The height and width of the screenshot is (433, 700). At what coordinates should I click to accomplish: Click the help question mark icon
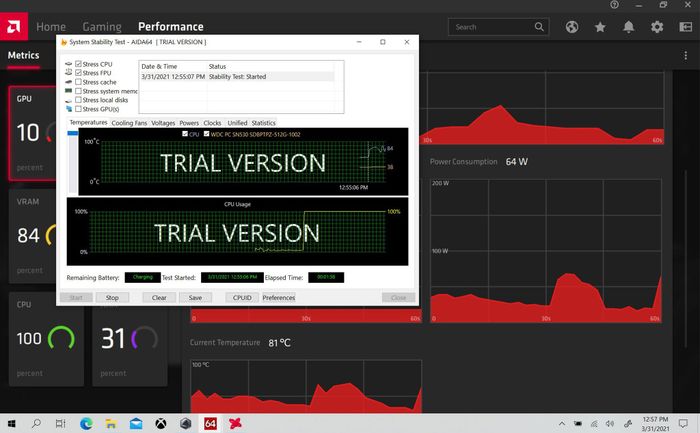coord(614,5)
